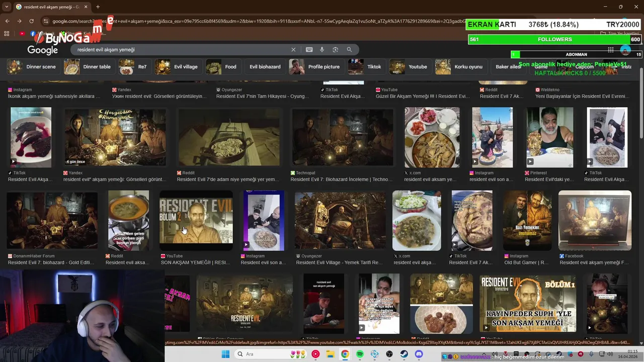Open Discord from the taskbar
The height and width of the screenshot is (362, 644).
(419, 354)
